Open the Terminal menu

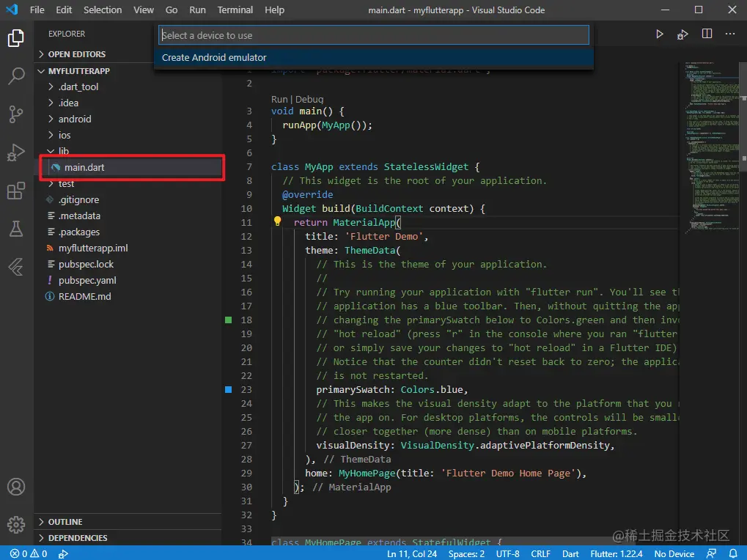[235, 10]
